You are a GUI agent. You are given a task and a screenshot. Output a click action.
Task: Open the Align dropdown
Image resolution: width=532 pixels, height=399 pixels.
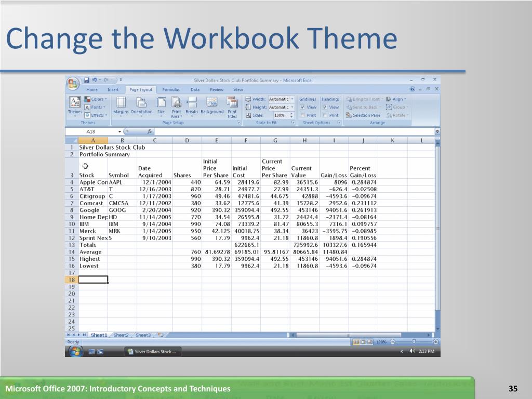click(396, 99)
